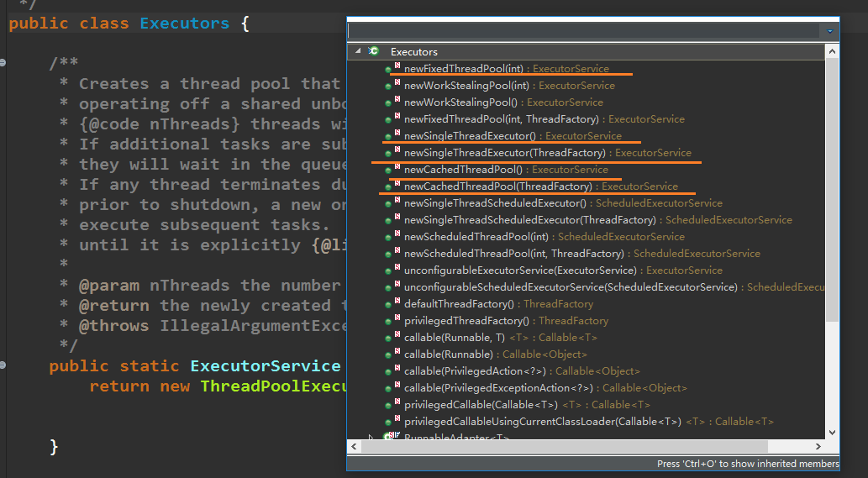Select callable(Runnable, T) entry
The height and width of the screenshot is (478, 868).
coord(501,338)
